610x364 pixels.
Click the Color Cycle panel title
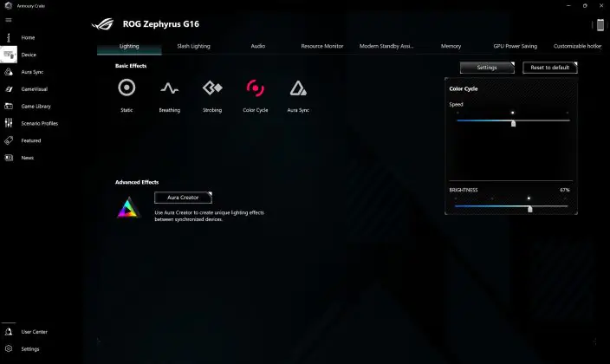point(464,88)
